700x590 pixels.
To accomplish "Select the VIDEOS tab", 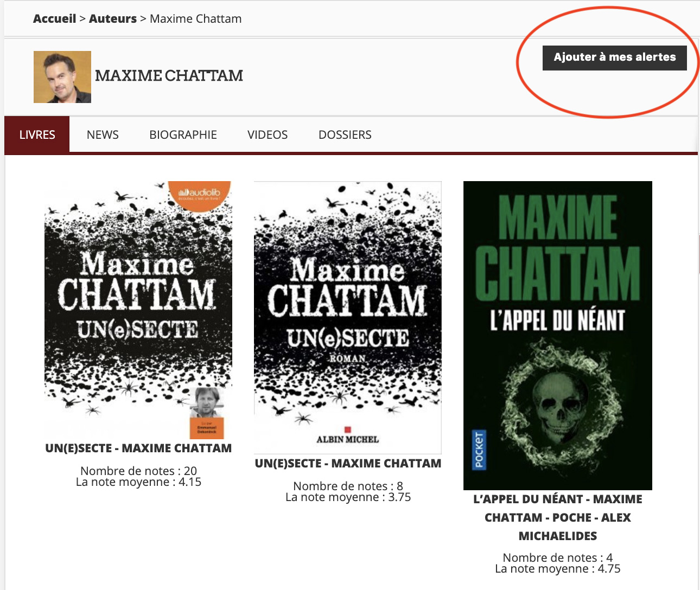I will point(268,134).
